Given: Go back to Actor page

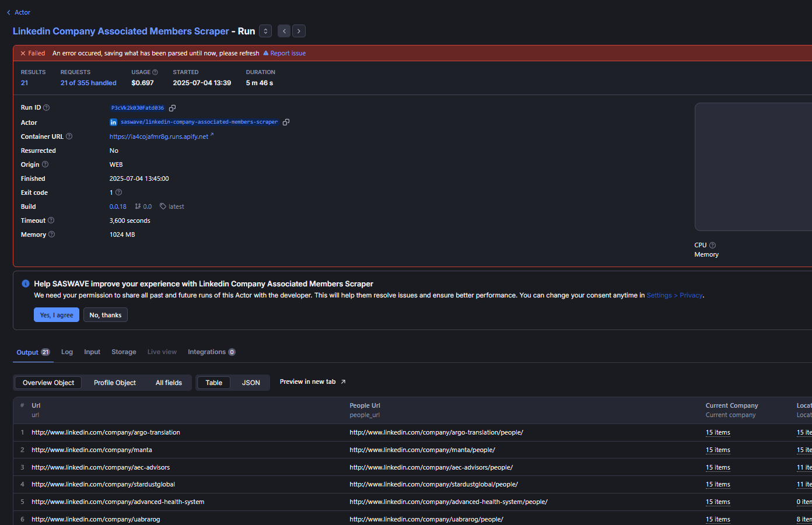Looking at the screenshot, I should [x=19, y=12].
